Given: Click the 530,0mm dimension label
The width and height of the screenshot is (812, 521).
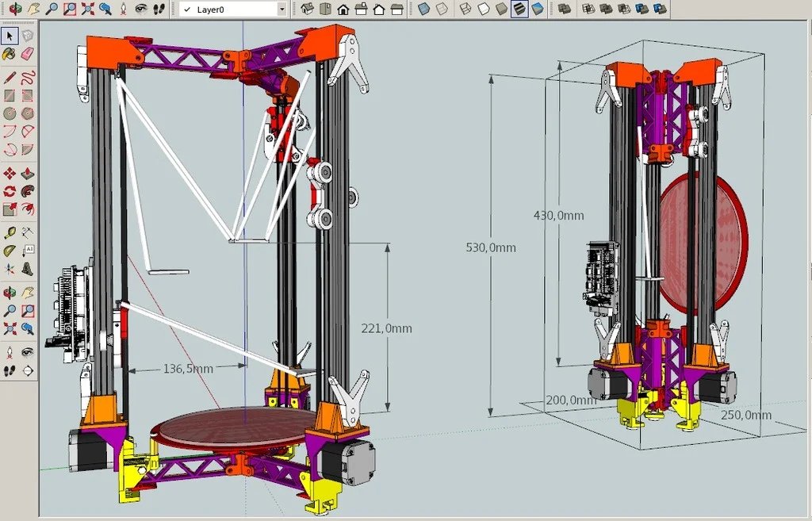Looking at the screenshot, I should point(491,247).
